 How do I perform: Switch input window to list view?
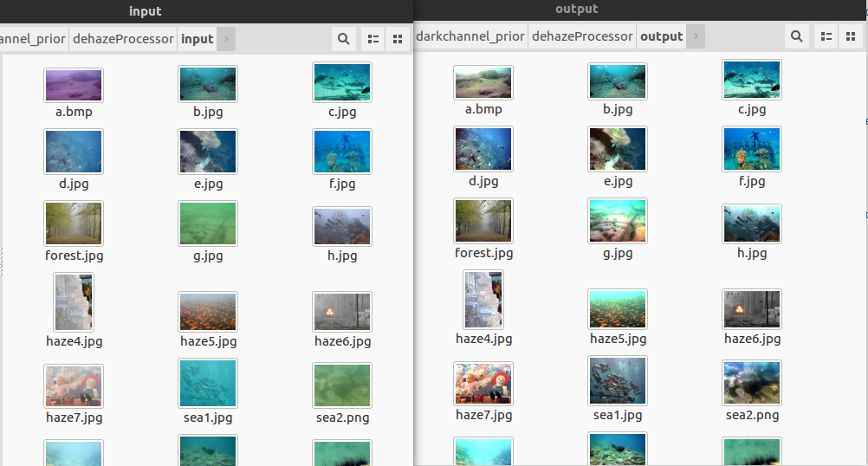pos(373,39)
